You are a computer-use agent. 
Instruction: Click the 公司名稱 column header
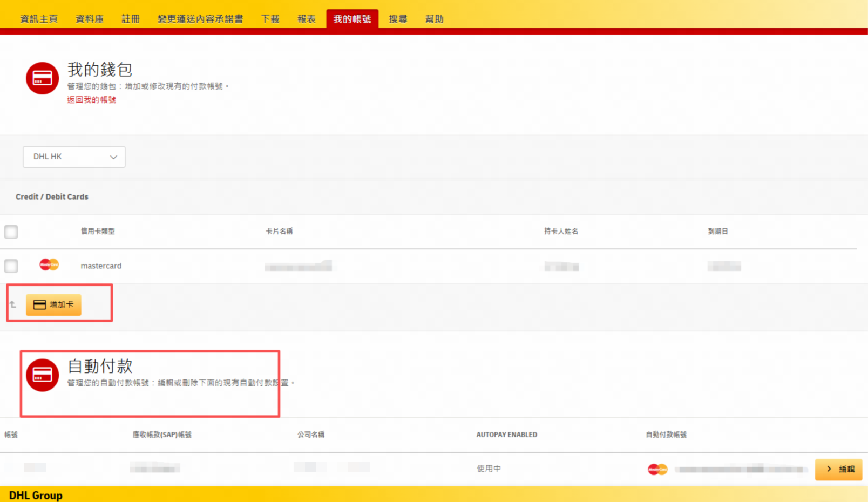pyautogui.click(x=311, y=435)
